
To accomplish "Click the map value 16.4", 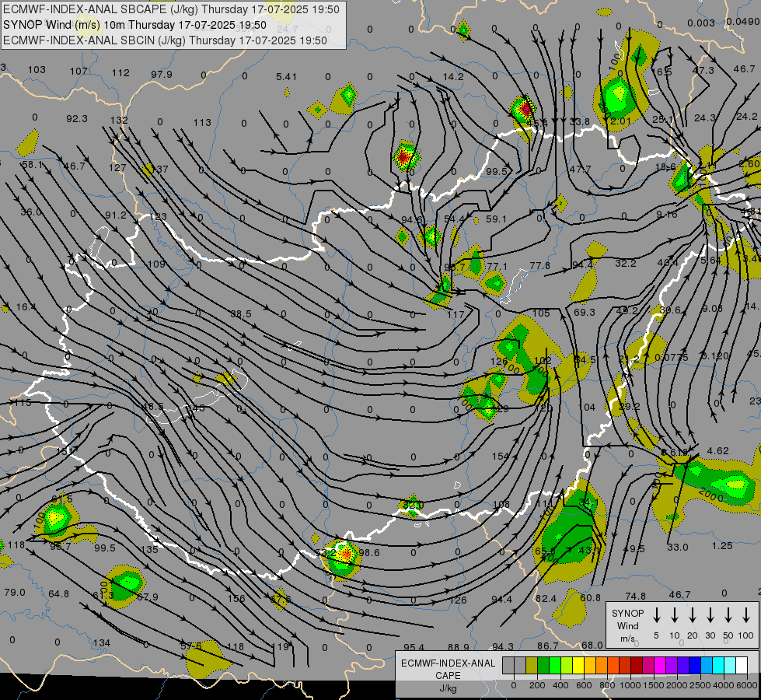I will click(x=26, y=306).
